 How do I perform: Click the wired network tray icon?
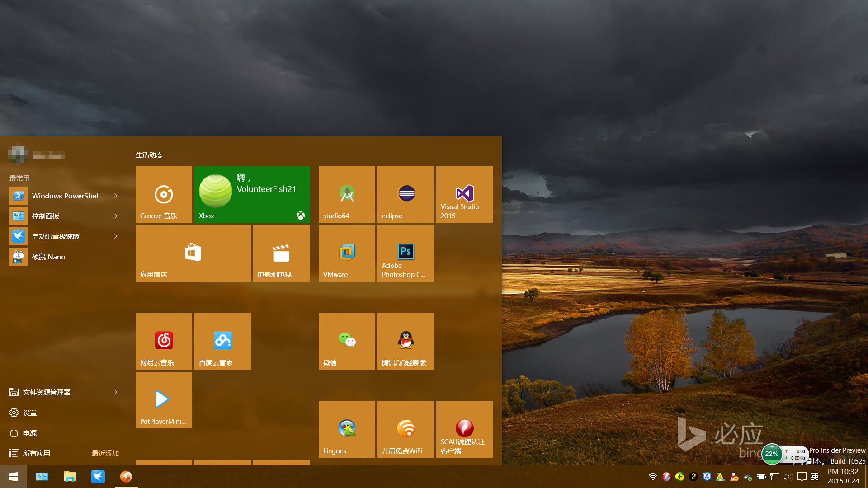click(775, 477)
